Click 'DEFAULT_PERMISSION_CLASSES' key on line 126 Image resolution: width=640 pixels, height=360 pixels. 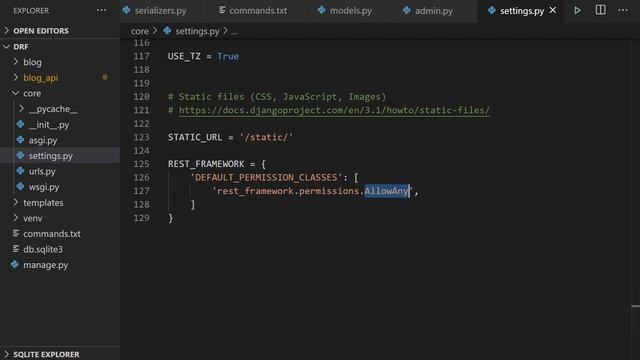pos(266,178)
